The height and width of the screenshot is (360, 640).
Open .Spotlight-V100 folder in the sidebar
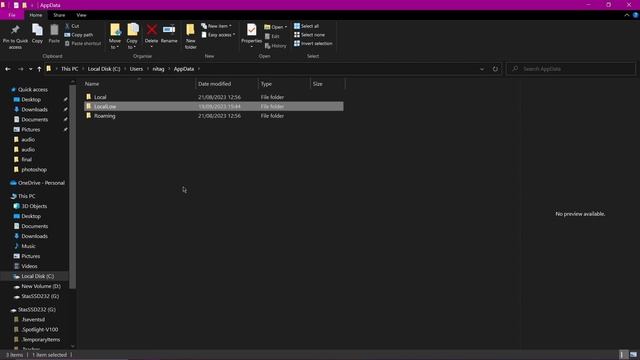click(x=40, y=329)
